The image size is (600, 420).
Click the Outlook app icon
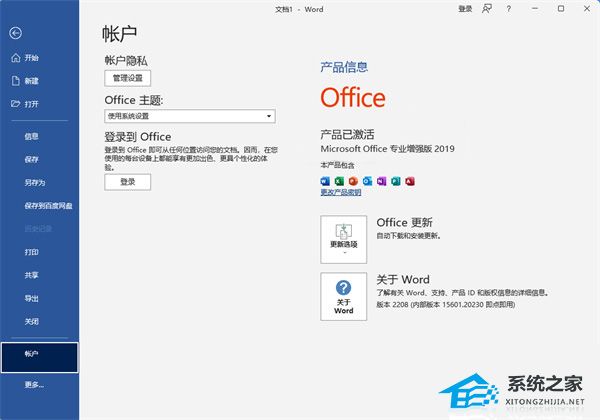coord(367,181)
